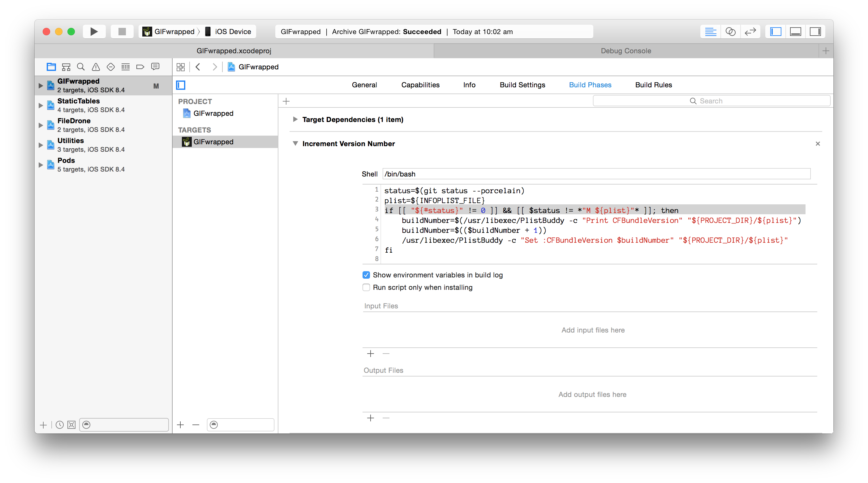The image size is (868, 483).
Task: Click the navigator filter field
Action: (124, 425)
